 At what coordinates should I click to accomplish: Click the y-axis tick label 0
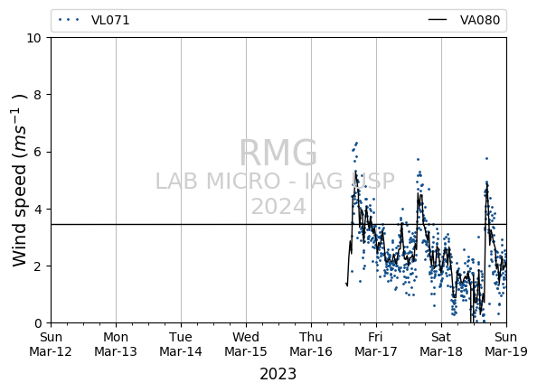(38, 323)
